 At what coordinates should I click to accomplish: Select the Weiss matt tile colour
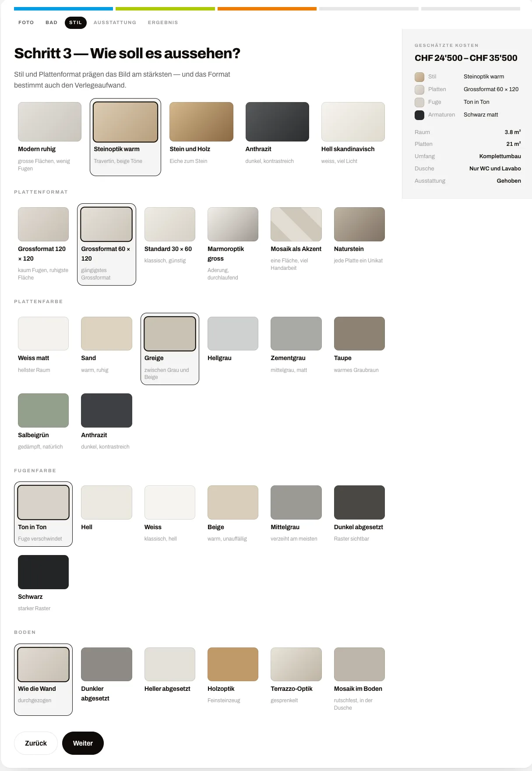pos(43,349)
